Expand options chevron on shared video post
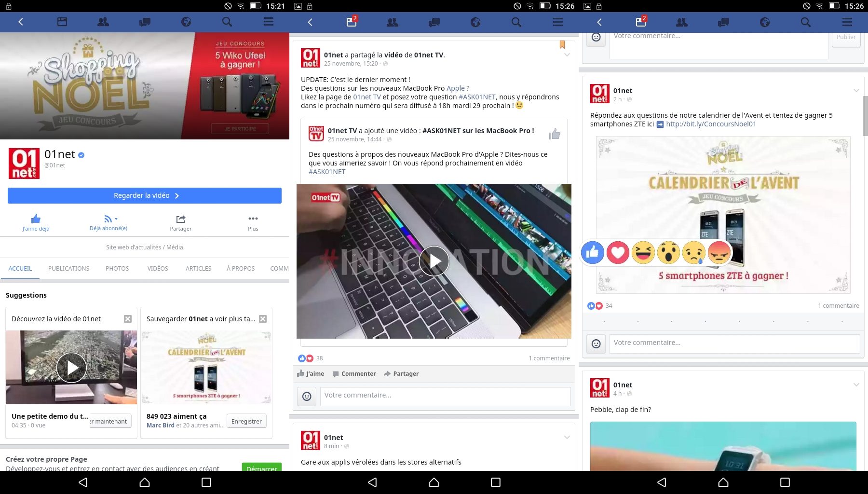This screenshot has width=868, height=494. click(567, 55)
